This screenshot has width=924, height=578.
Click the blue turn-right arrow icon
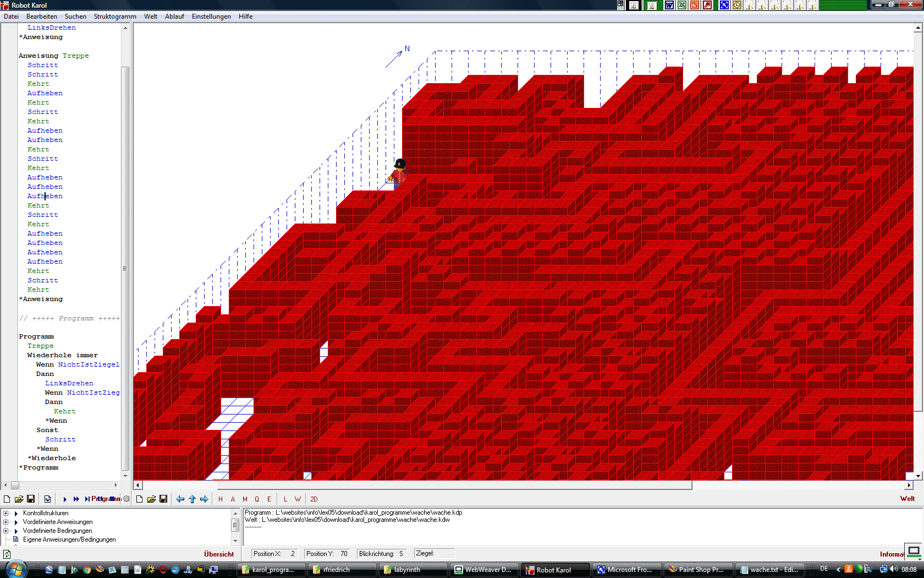click(204, 499)
